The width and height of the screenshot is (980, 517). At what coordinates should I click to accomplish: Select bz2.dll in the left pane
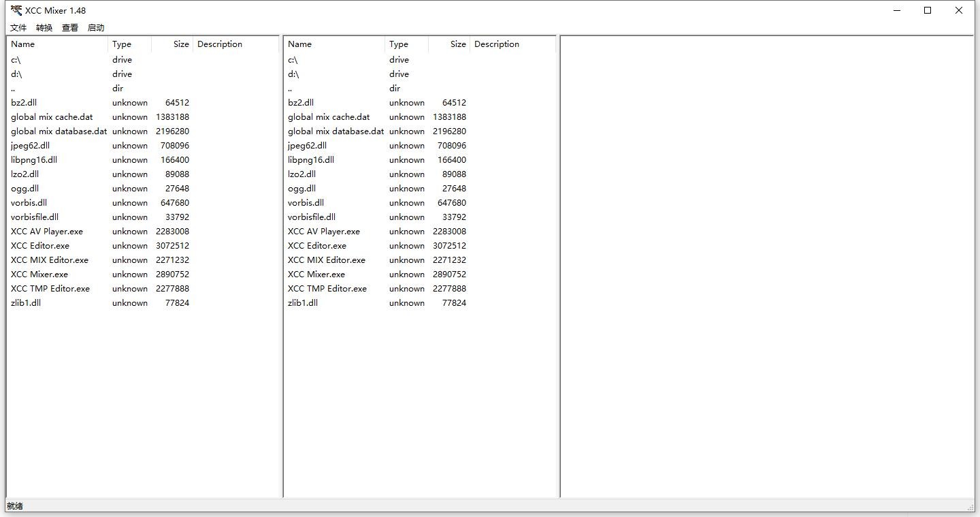tap(24, 103)
